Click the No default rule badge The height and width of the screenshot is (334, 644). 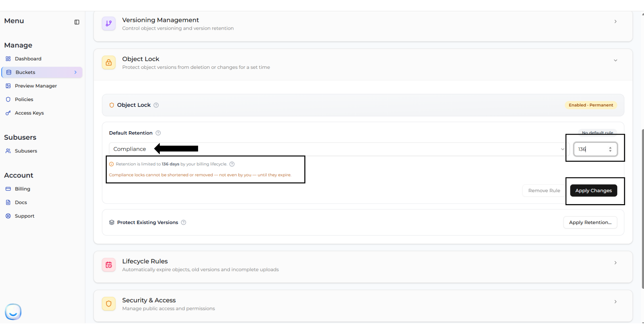[597, 133]
